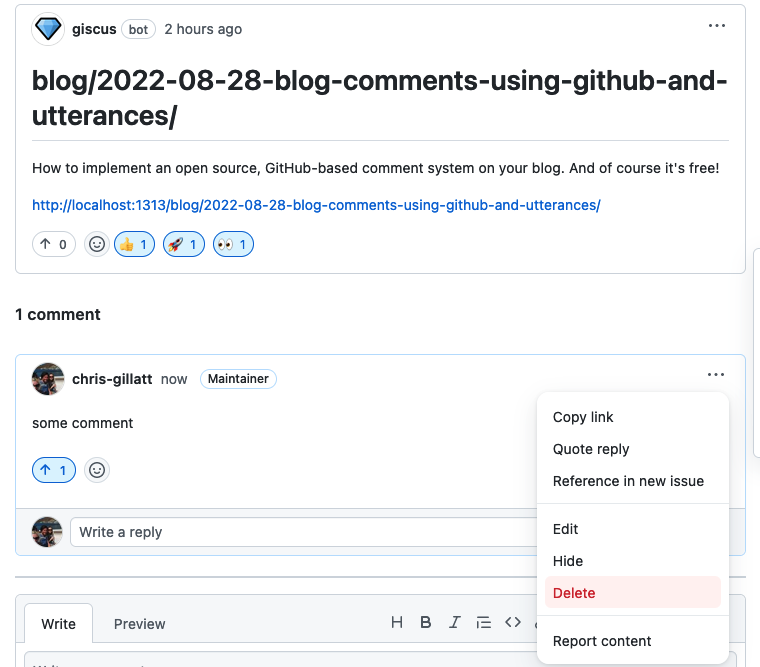Add emoji reaction to chris-gillatt's comment

(96, 469)
